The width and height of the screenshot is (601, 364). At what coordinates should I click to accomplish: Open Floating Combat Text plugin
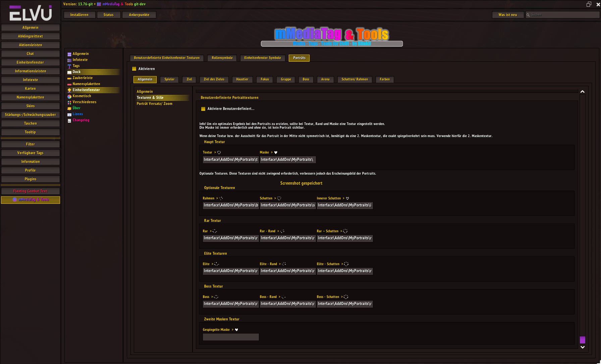pyautogui.click(x=31, y=191)
